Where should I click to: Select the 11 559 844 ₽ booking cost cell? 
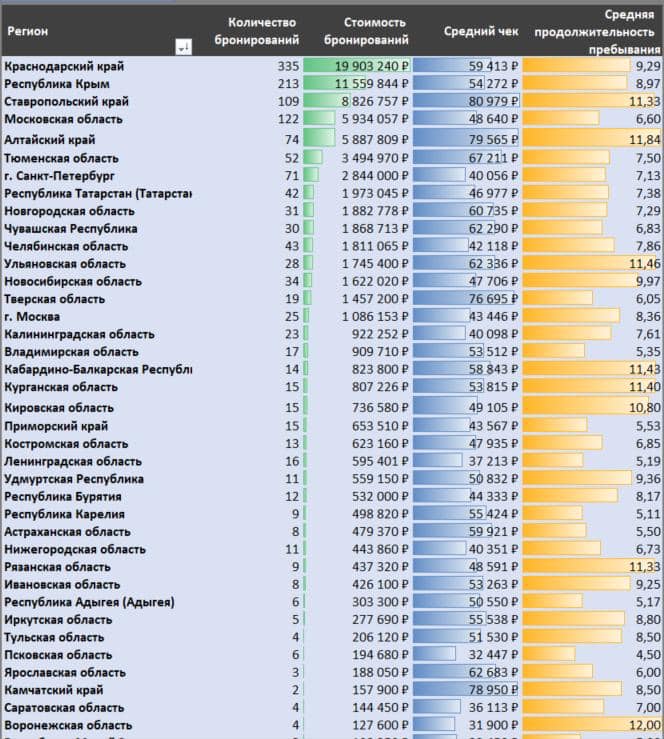356,84
